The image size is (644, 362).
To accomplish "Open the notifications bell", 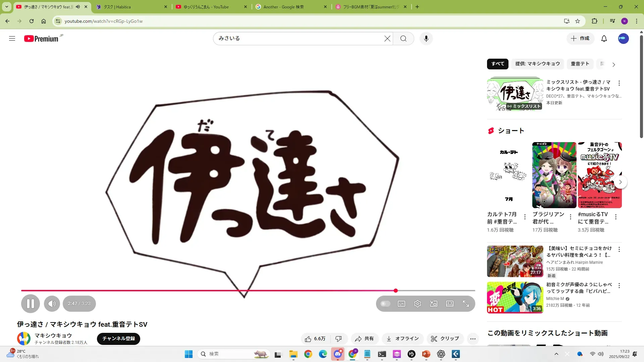I will 604,39.
